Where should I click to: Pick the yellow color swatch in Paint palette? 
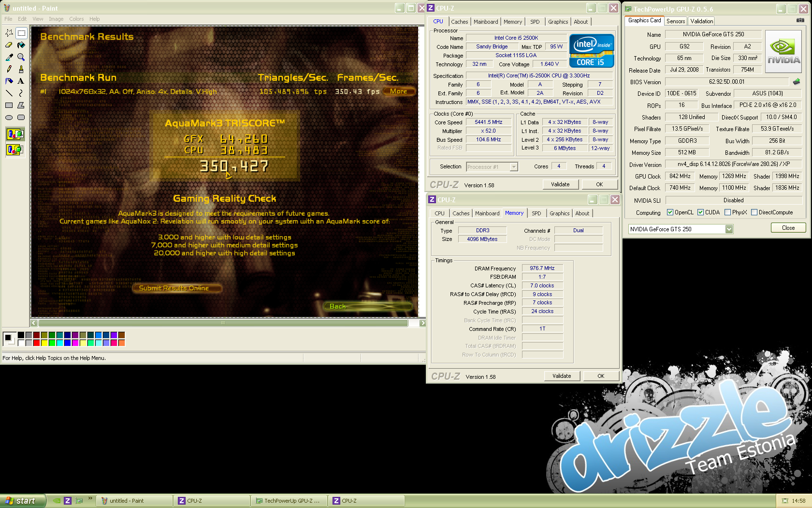point(44,343)
